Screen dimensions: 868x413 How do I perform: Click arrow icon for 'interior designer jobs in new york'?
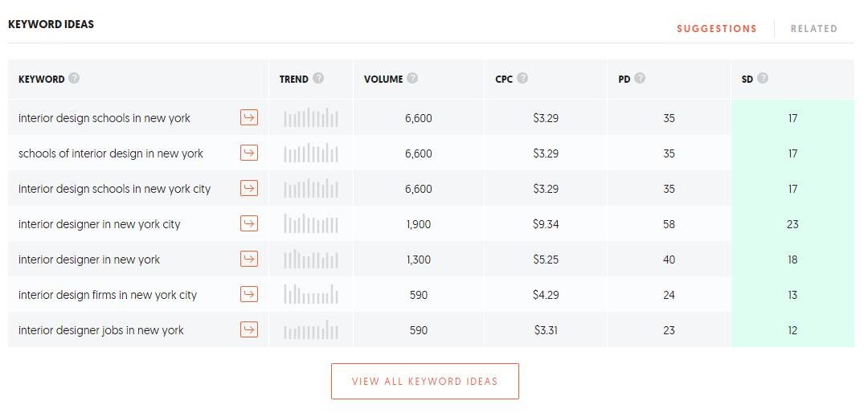249,330
